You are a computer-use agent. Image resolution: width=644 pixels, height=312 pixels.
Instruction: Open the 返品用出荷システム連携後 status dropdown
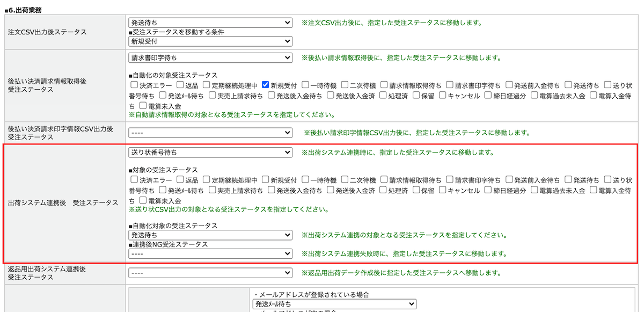(210, 273)
